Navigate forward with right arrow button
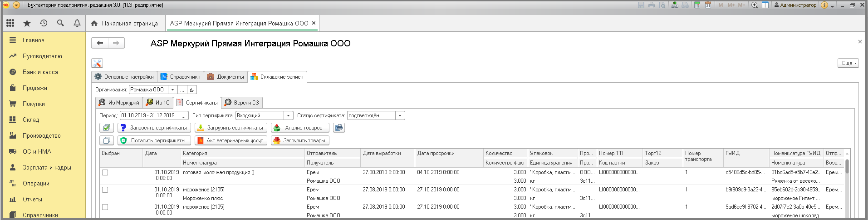This screenshot has width=868, height=220. point(116,43)
